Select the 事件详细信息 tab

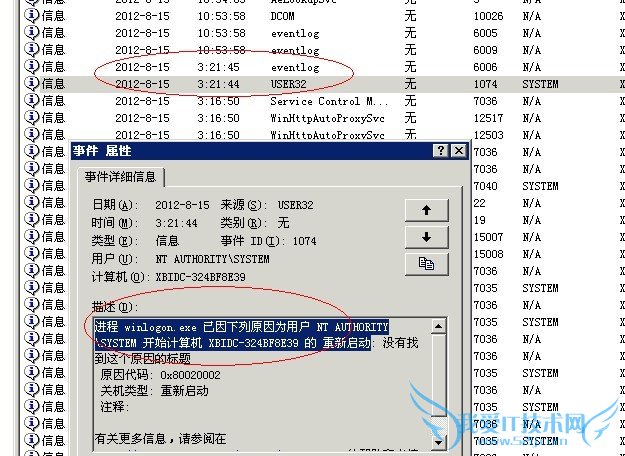[120, 177]
